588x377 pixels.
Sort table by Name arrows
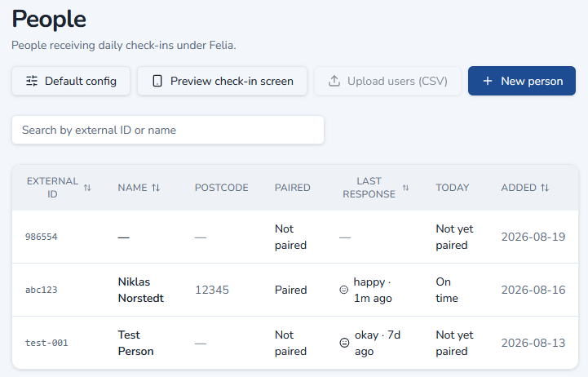pos(156,188)
